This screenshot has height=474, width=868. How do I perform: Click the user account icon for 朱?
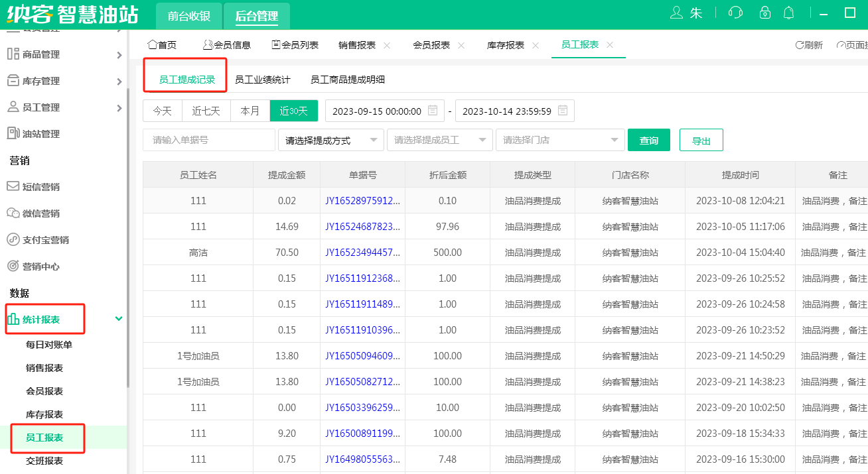[x=676, y=13]
